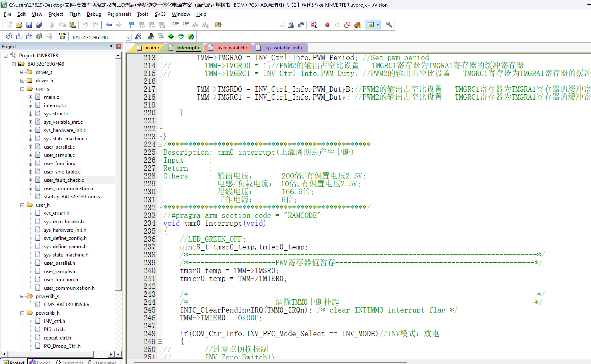
Task: Click the Indent selected lines icon
Action: 175,25
